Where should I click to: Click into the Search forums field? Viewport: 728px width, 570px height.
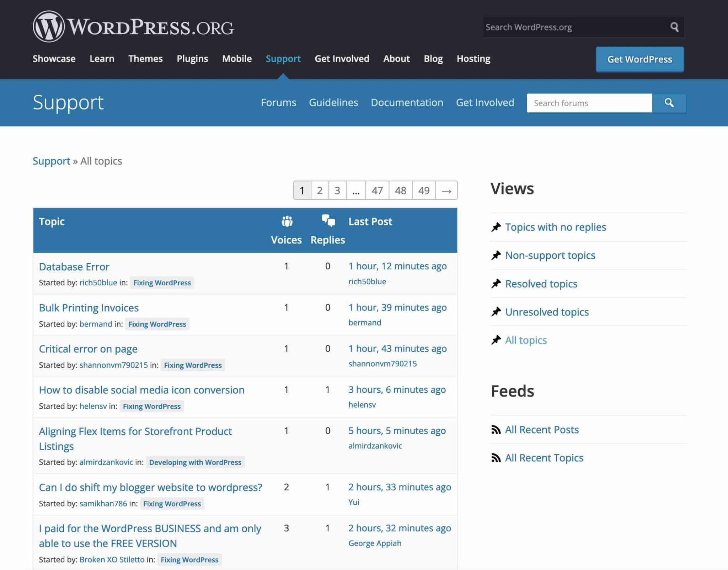pyautogui.click(x=589, y=103)
